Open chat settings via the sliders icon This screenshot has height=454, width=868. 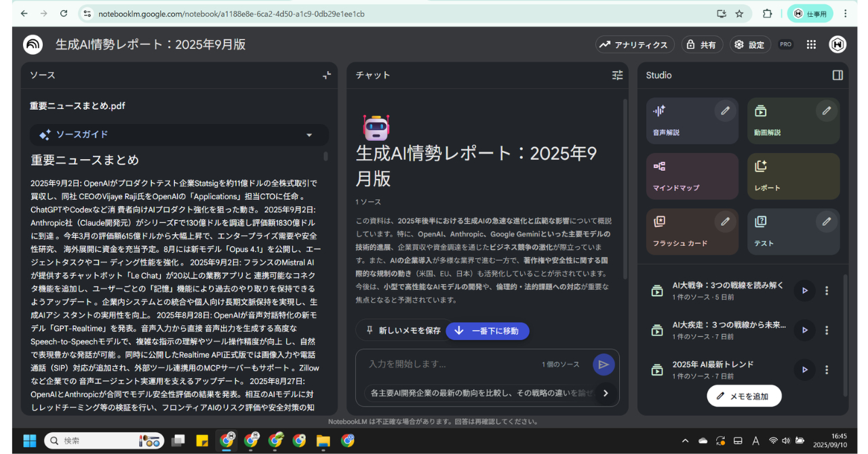(x=617, y=75)
